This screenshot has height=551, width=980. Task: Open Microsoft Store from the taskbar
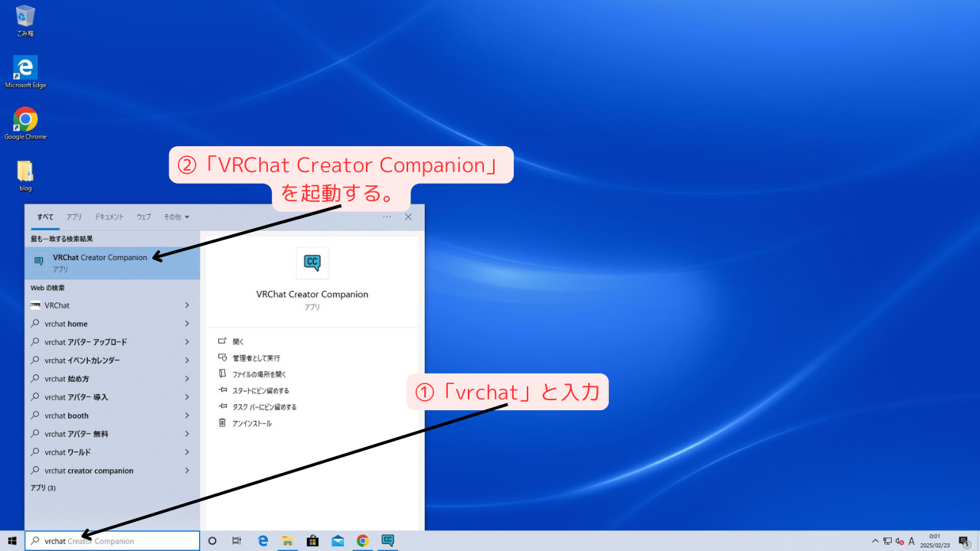tap(312, 540)
